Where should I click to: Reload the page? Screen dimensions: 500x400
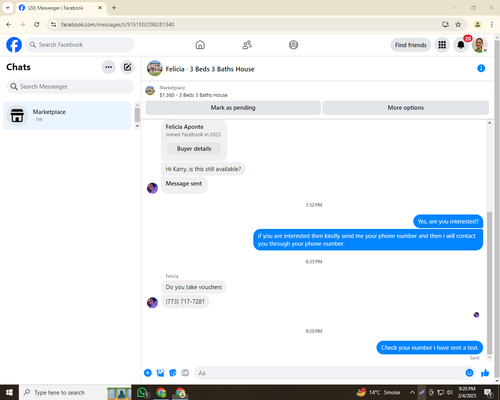click(x=37, y=24)
